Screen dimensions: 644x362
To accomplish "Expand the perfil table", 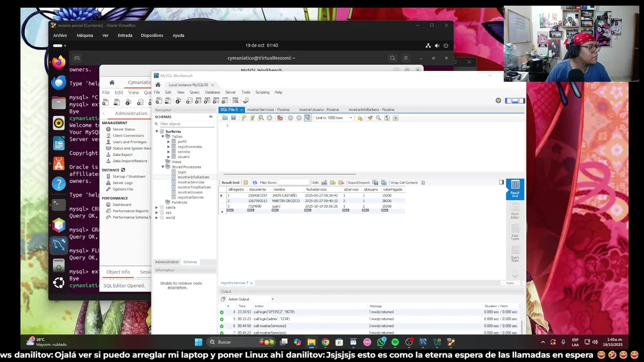I will [x=169, y=141].
